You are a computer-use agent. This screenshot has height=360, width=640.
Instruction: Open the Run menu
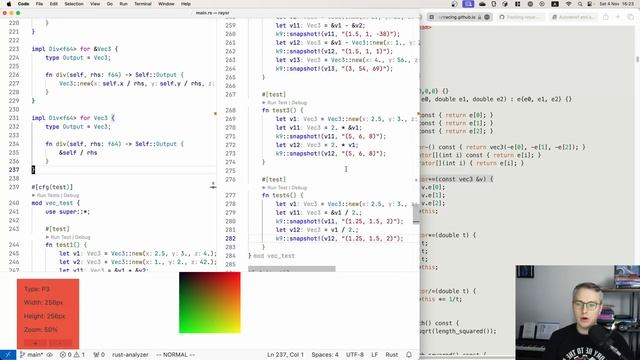point(123,4)
